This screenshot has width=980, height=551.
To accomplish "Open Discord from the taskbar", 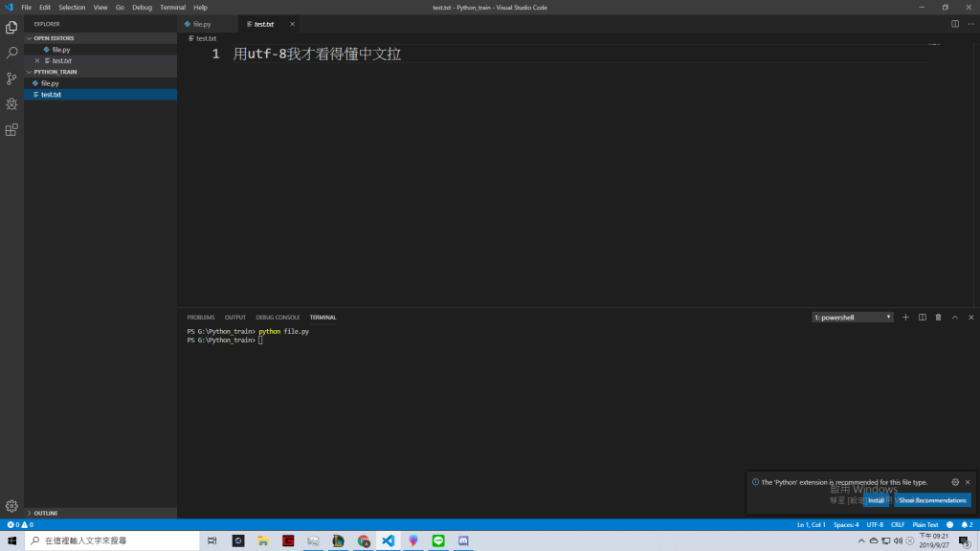I will (x=463, y=541).
